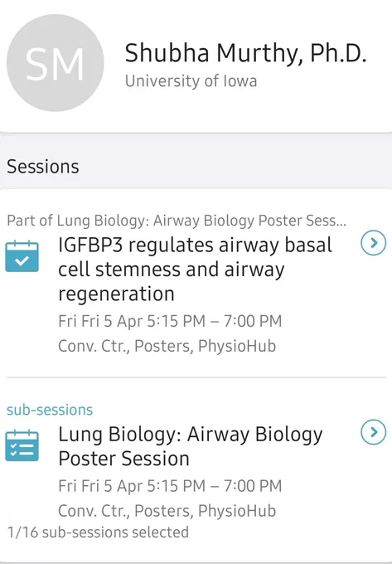Toggle the checked calendar icon for IGFBP3 session
Viewport: 392px width, 564px height.
[x=22, y=256]
